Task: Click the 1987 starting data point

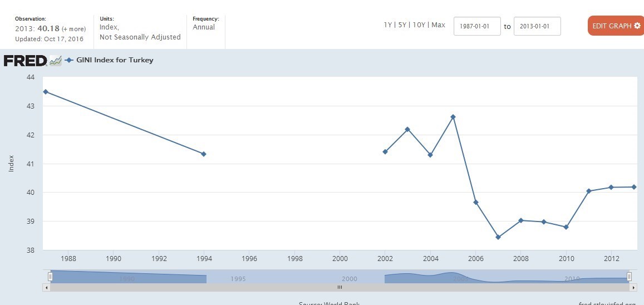Action: [46, 92]
